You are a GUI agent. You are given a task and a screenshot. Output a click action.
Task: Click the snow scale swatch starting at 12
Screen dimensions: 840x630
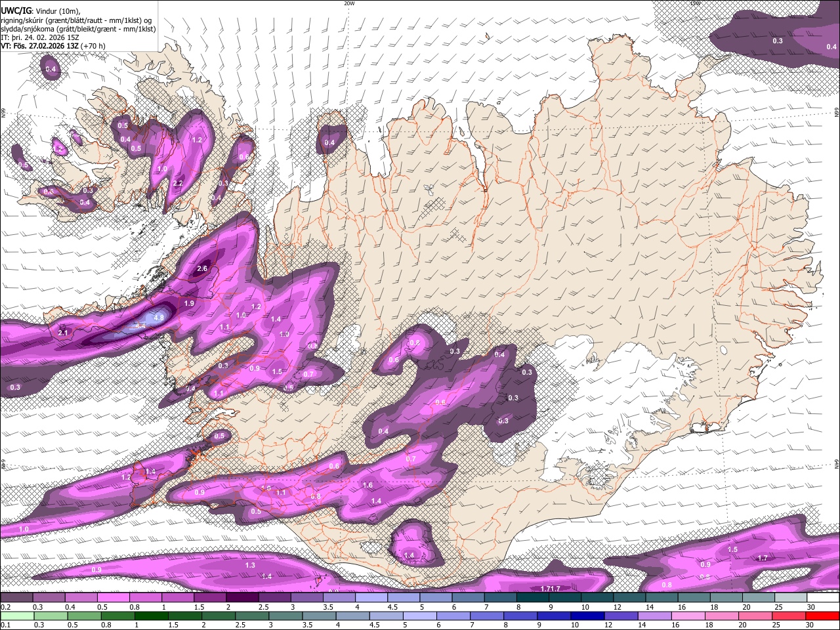click(629, 597)
